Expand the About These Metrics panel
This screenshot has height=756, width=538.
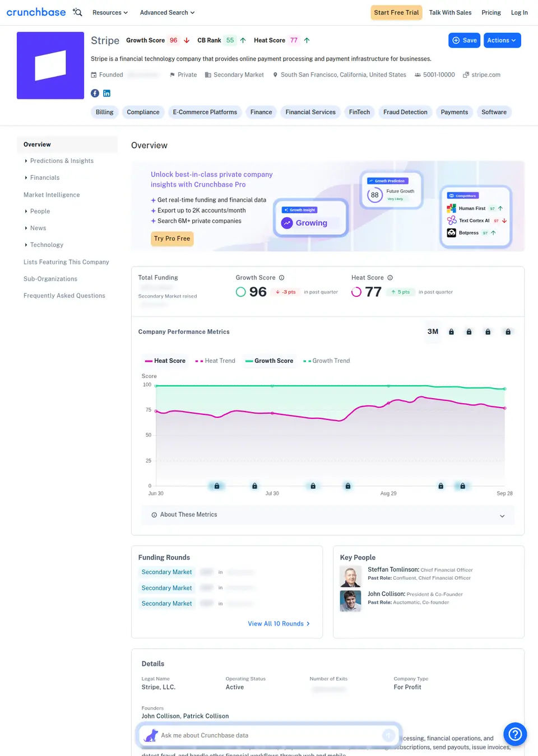pos(328,515)
